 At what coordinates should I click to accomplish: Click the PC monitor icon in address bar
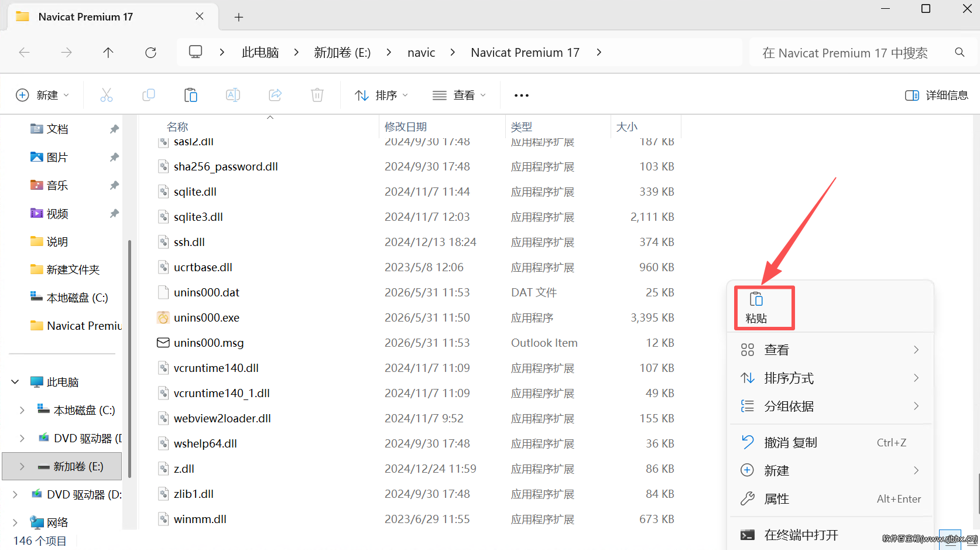point(196,52)
